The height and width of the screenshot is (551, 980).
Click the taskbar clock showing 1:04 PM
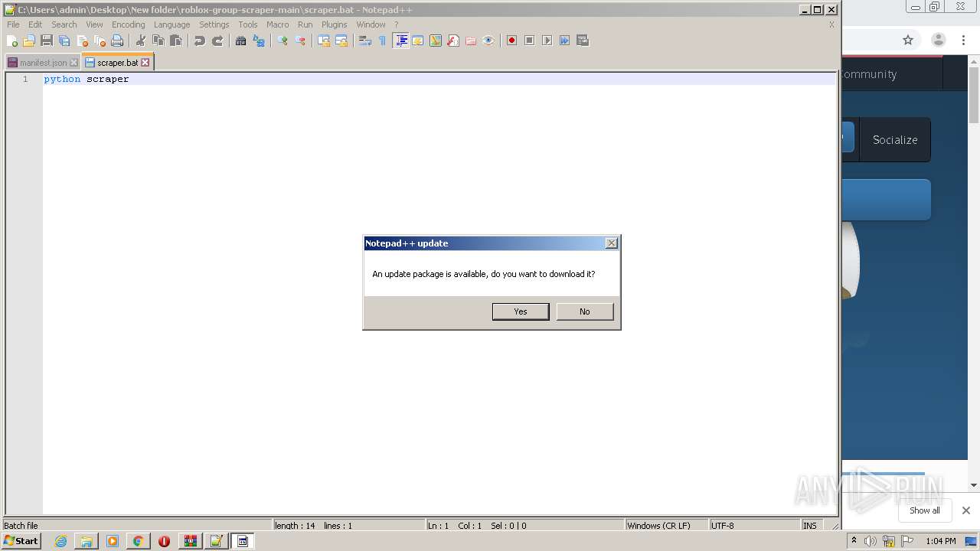941,541
